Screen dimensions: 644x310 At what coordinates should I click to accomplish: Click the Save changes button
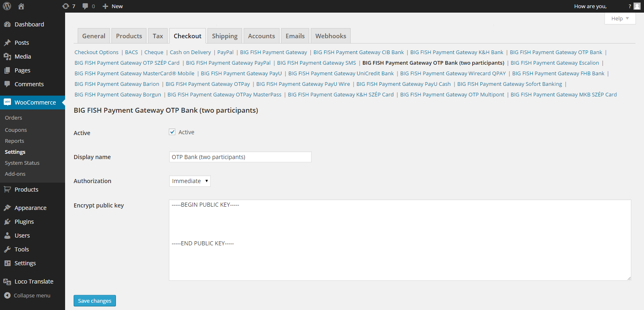(94, 301)
